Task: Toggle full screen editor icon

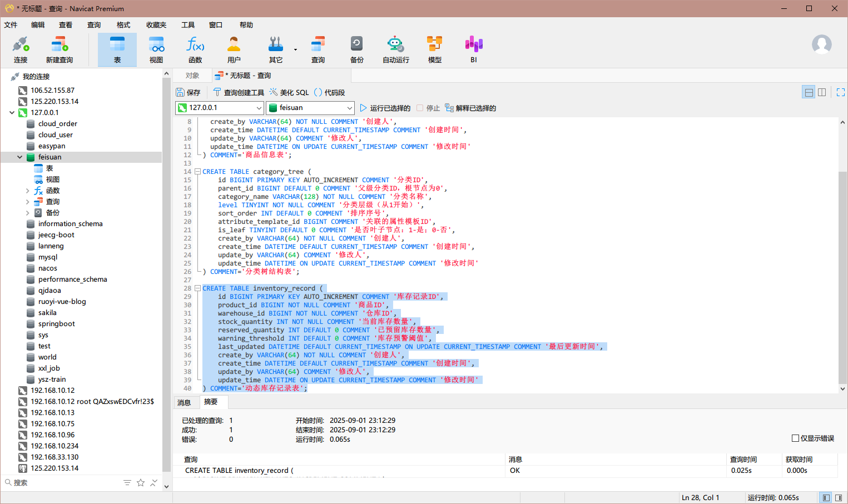Action: [841, 92]
